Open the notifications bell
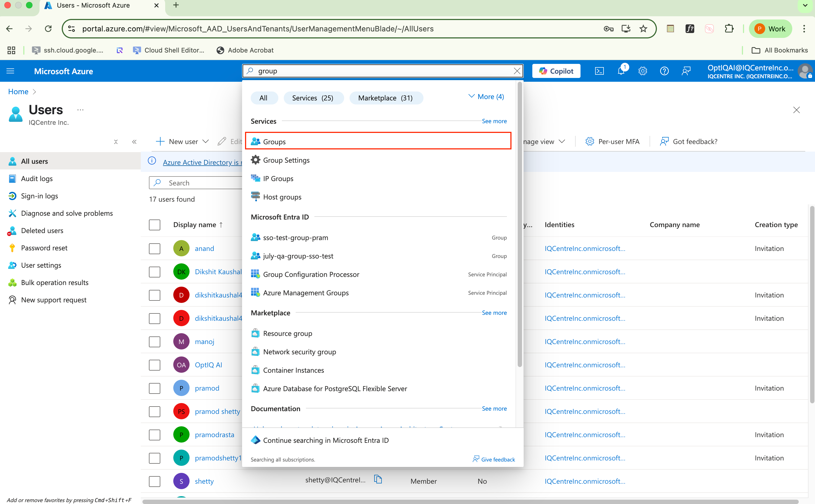Screen dimensions: 815x504 coord(621,71)
